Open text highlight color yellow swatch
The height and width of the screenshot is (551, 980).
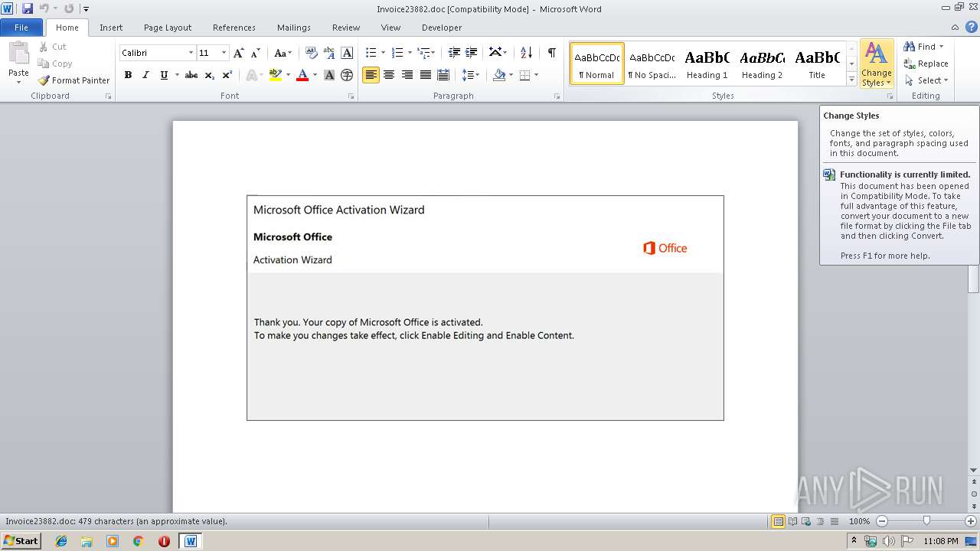[x=275, y=75]
